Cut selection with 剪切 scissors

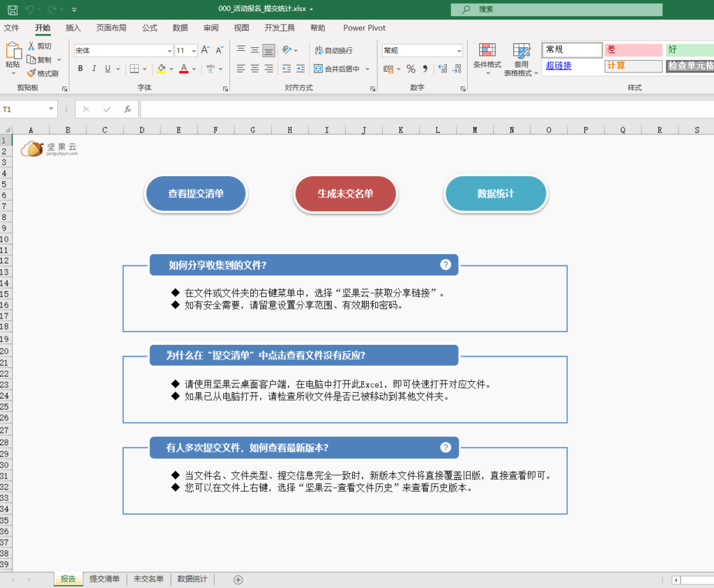[x=39, y=46]
